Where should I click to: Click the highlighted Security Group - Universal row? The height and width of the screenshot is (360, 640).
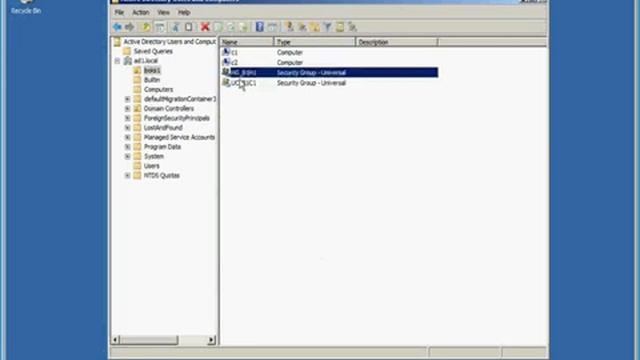pyautogui.click(x=329, y=73)
